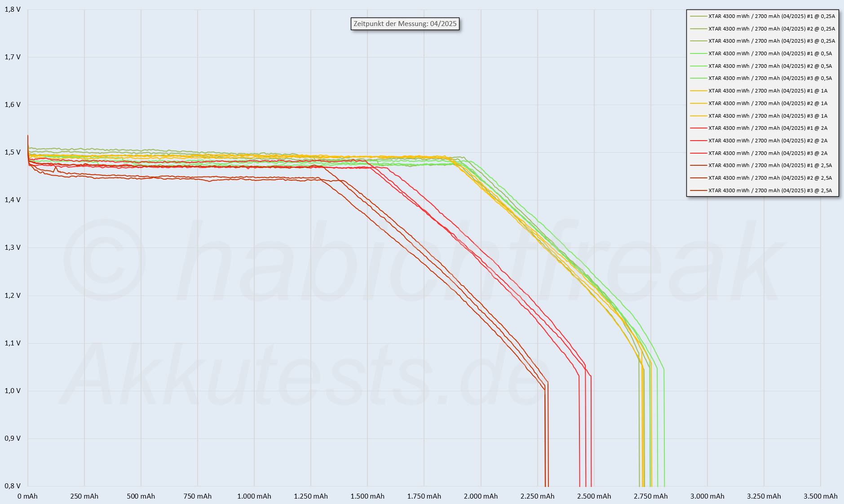Select legend entry XTAR #2 @ 0,5A
The height and width of the screenshot is (504, 844).
tap(761, 66)
